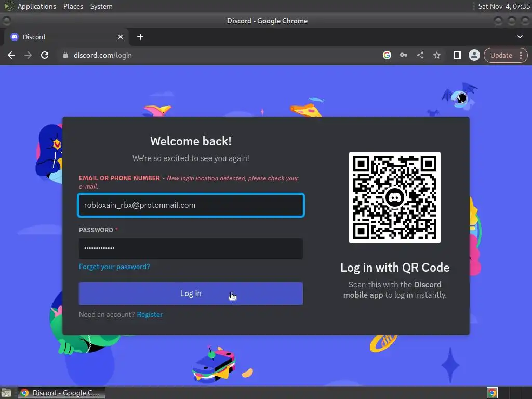
Task: Open a new browser tab
Action: pos(140,37)
